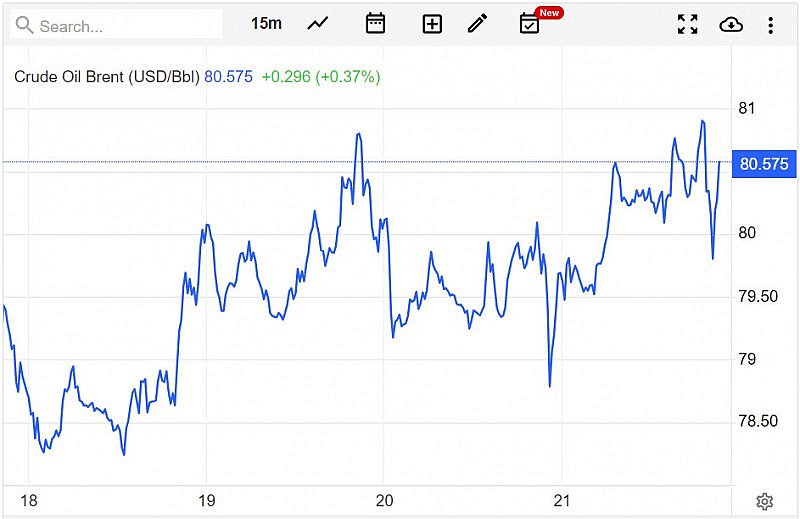Click date 20 on the time axis

tap(384, 500)
